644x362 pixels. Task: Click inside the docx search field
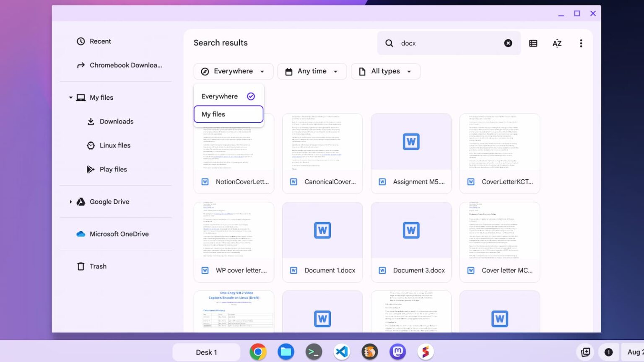pos(449,43)
